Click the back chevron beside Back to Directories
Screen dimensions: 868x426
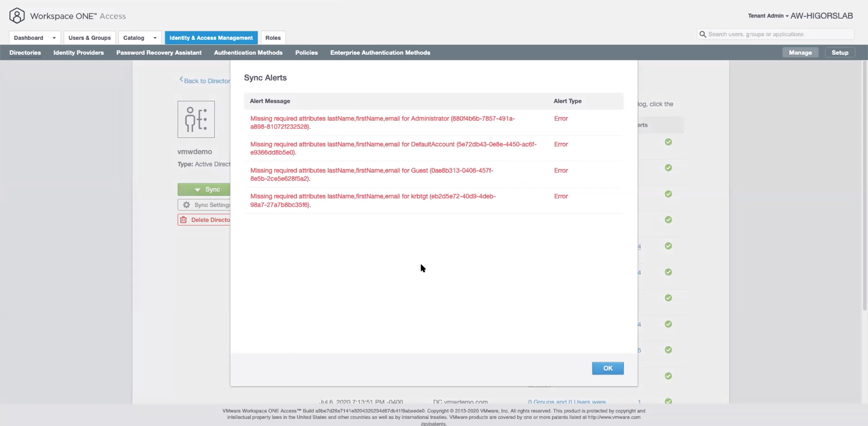pos(181,80)
